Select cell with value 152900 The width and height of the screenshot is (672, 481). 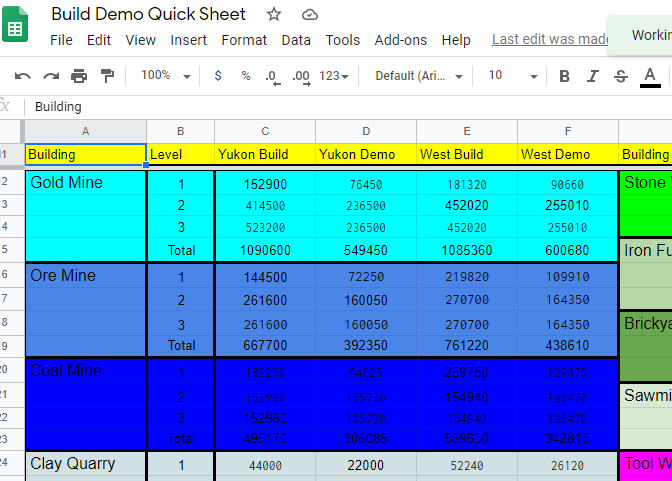(x=265, y=184)
